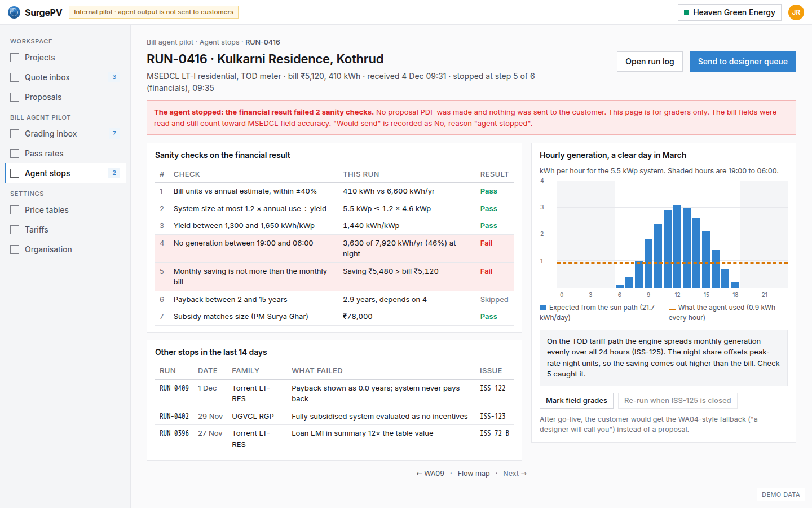Open run RUN-0402 row
The height and width of the screenshot is (508, 812).
334,417
